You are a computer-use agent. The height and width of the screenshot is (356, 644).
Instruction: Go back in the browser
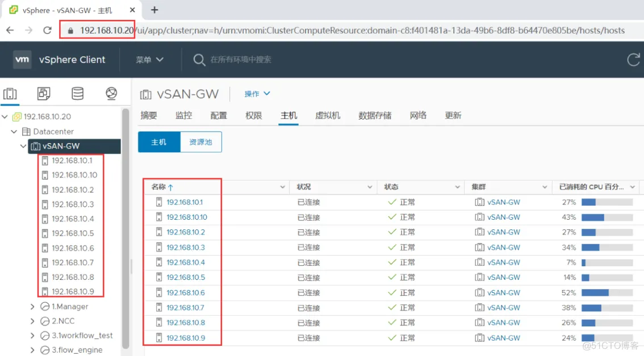coord(10,31)
